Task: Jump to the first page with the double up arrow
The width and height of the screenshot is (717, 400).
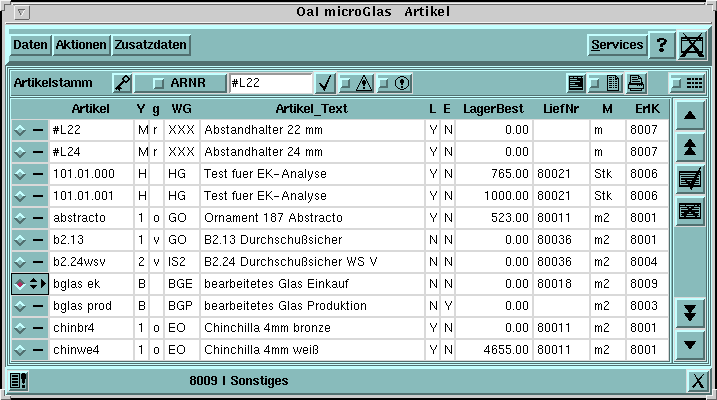Action: tap(689, 147)
